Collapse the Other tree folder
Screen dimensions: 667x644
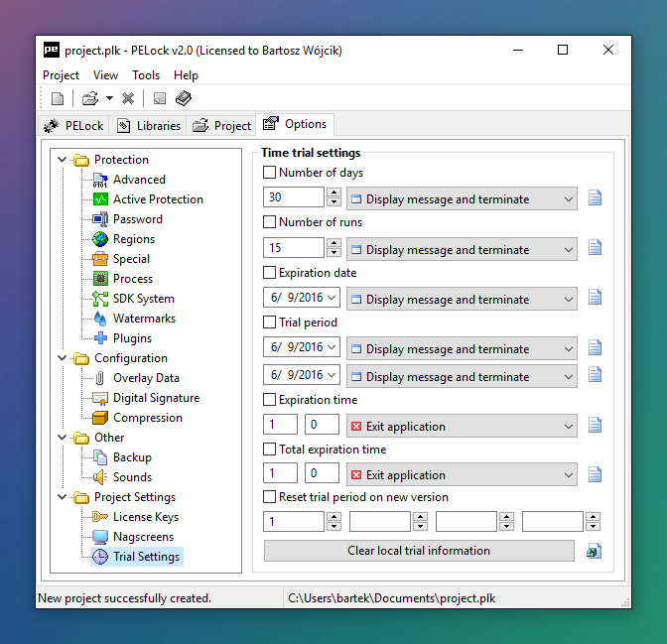pyautogui.click(x=63, y=438)
